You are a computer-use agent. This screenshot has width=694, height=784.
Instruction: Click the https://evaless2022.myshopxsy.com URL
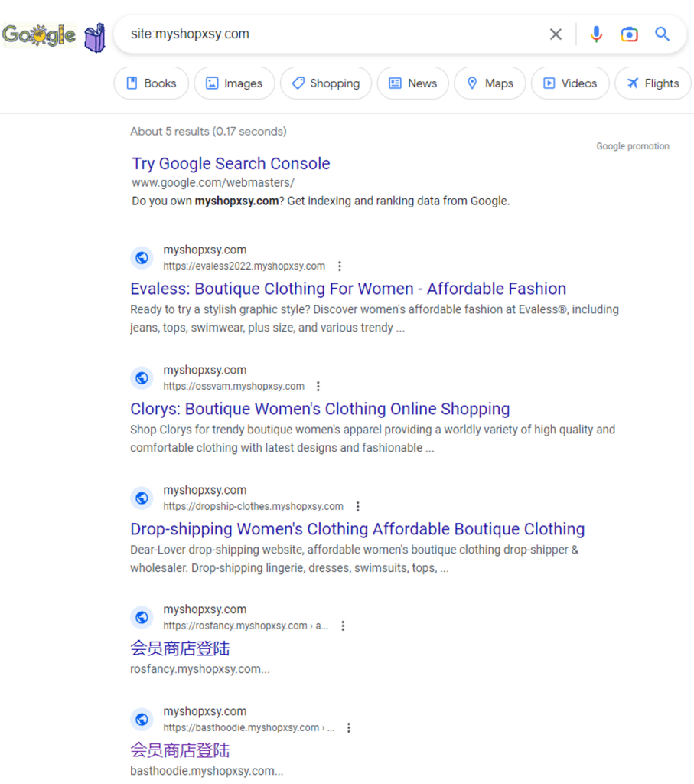[244, 266]
